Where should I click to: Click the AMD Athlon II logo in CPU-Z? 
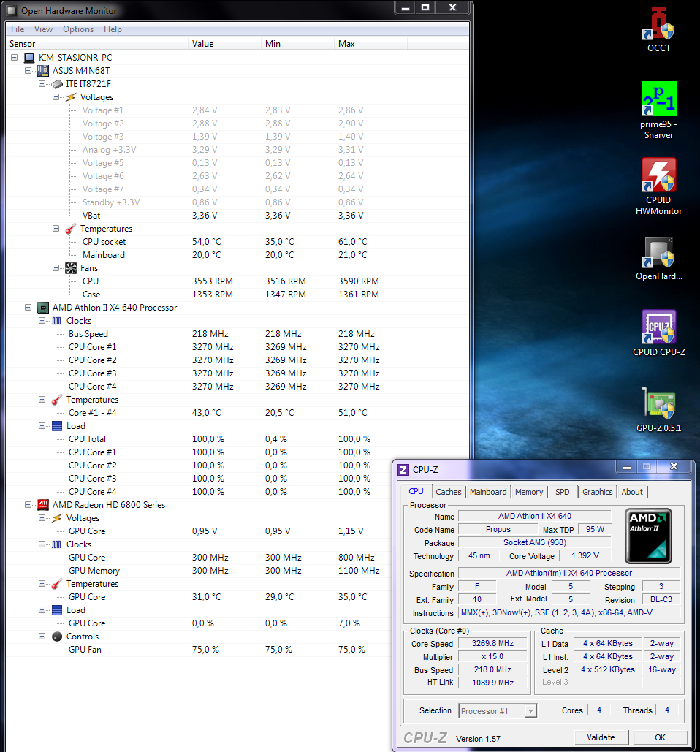[x=648, y=536]
